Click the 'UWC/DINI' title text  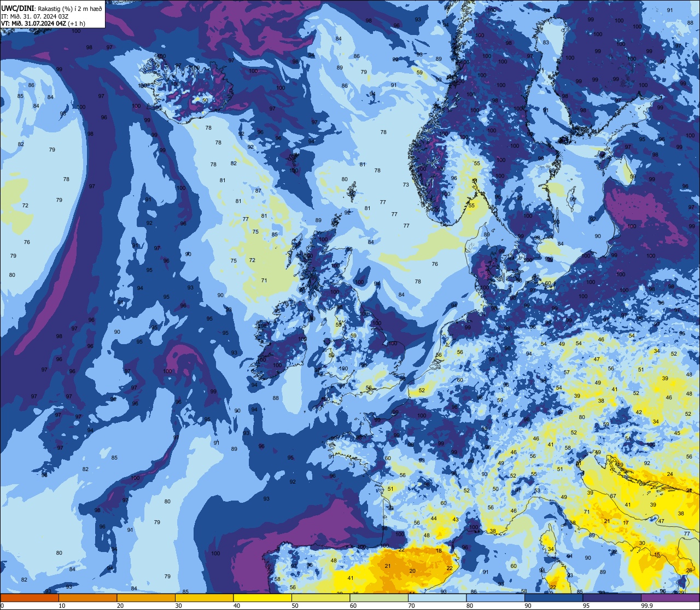18,8
